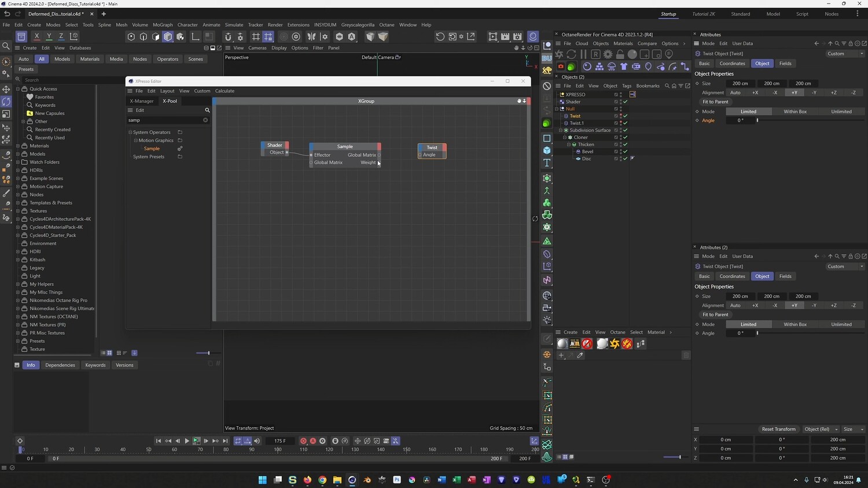Select the Operators filter in Asset Browser
Screen dimensions: 868x488
tap(168, 59)
